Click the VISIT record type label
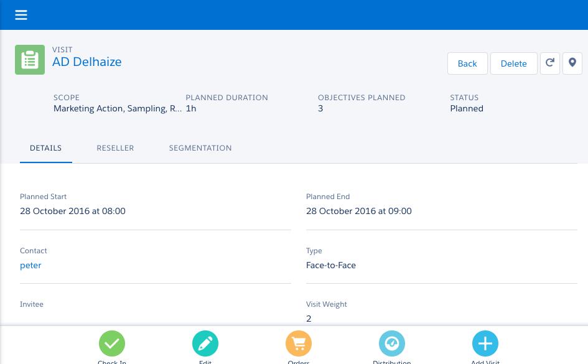 62,50
